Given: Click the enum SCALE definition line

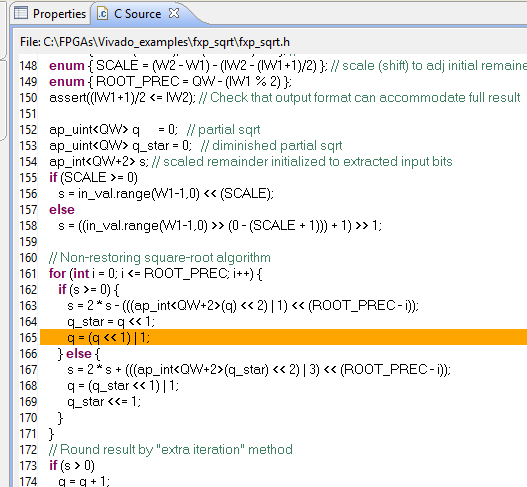Looking at the screenshot, I should (188, 66).
